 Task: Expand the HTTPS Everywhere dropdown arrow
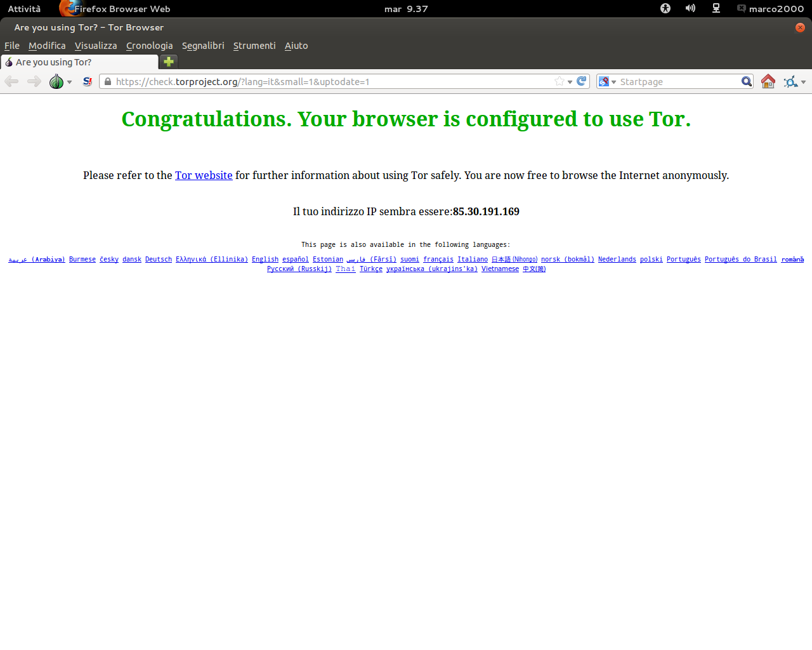804,82
